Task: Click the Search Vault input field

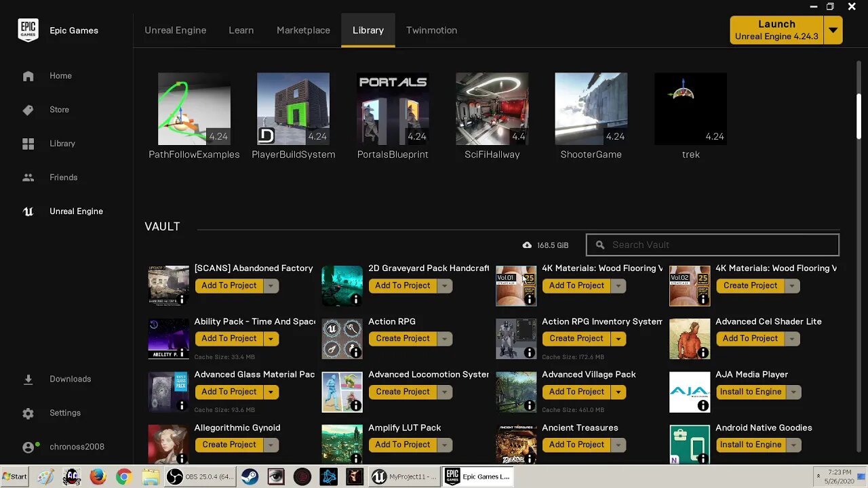Action: [713, 245]
